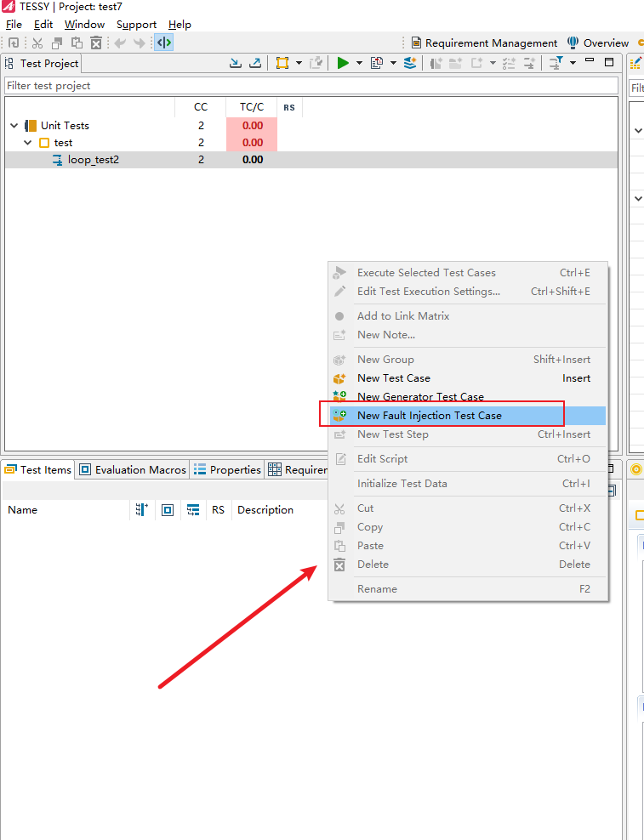Click Cut in the context menu
This screenshot has width=644, height=840.
pyautogui.click(x=468, y=508)
